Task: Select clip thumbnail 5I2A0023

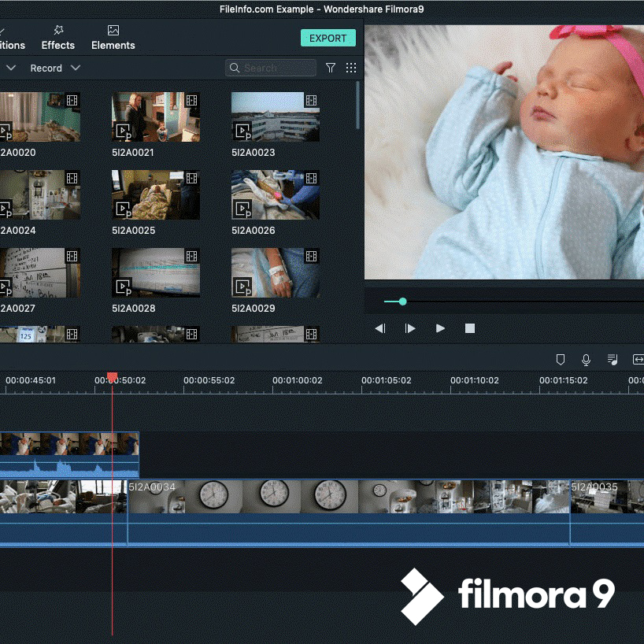Action: point(276,117)
